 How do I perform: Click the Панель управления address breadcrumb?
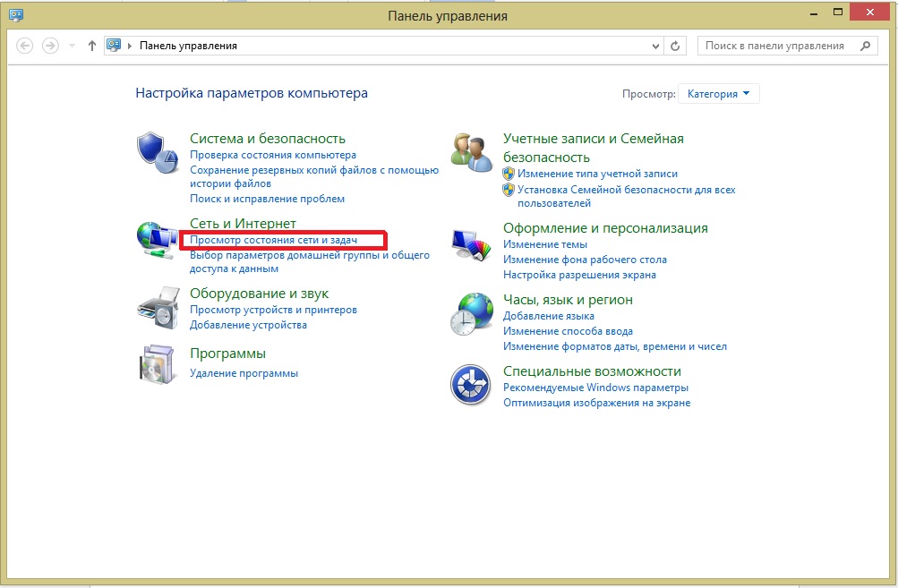coord(188,46)
